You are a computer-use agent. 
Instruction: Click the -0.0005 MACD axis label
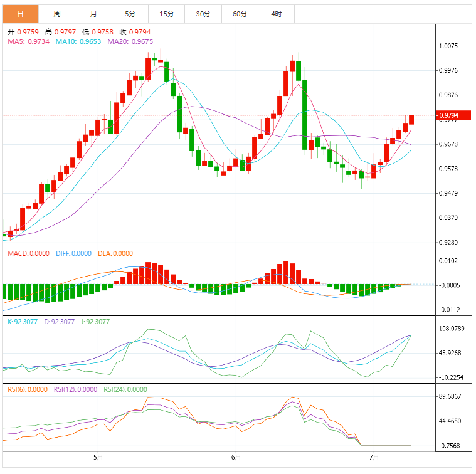click(449, 285)
